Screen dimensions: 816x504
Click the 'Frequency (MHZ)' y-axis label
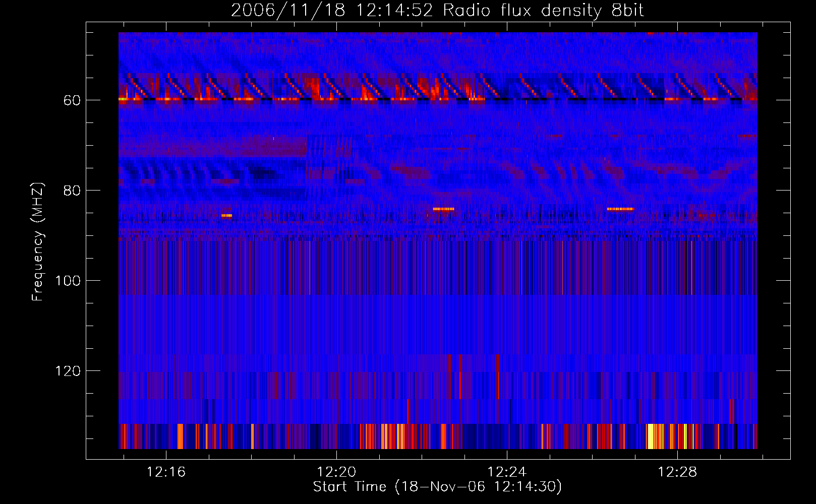(x=38, y=241)
